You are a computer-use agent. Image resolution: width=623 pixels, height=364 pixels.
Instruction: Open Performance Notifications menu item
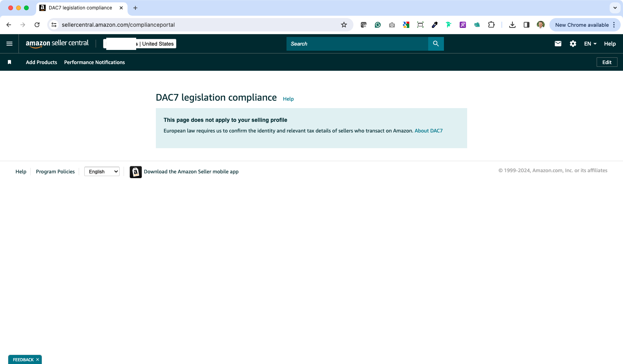coord(94,62)
